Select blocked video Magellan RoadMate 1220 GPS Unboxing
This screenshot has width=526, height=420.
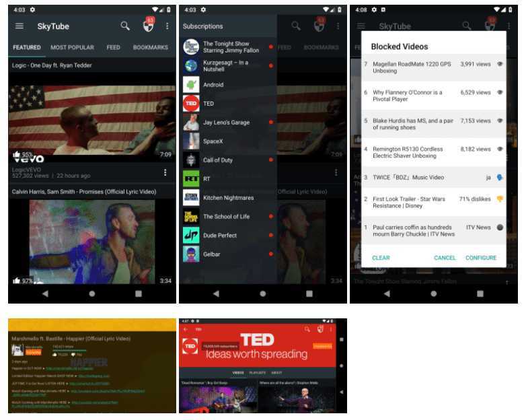(433, 67)
